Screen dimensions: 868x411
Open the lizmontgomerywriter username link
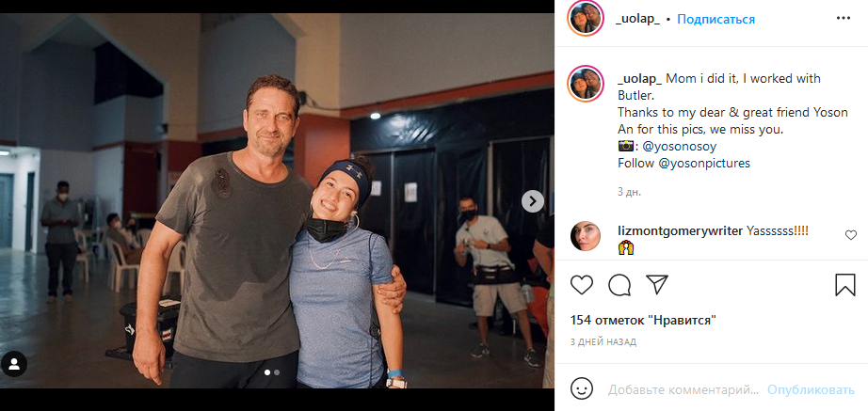click(680, 230)
